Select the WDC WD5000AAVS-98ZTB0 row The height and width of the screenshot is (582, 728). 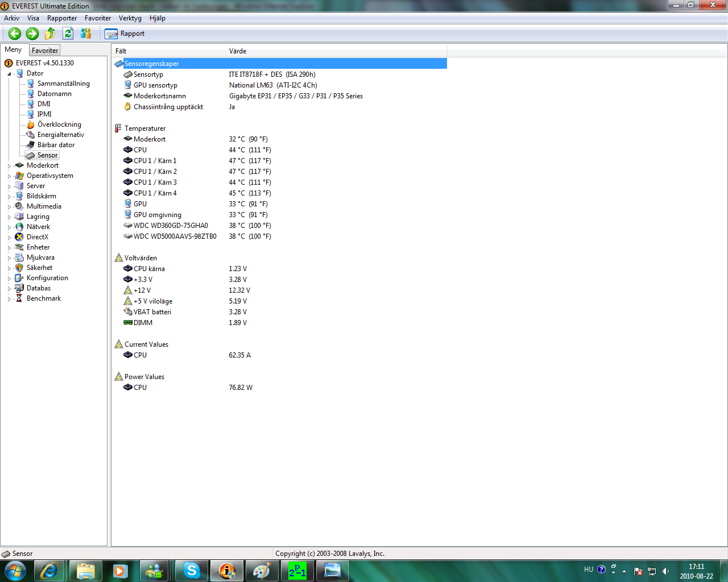pyautogui.click(x=280, y=236)
